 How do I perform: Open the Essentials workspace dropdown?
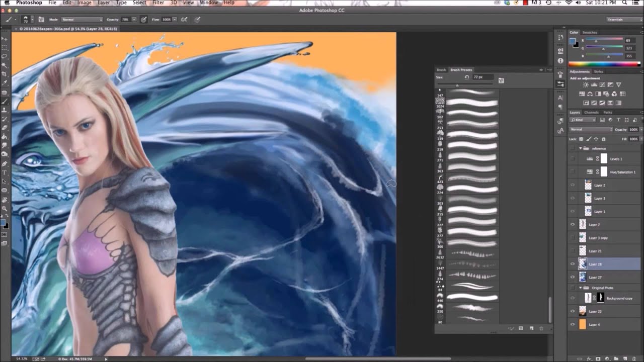coord(624,20)
